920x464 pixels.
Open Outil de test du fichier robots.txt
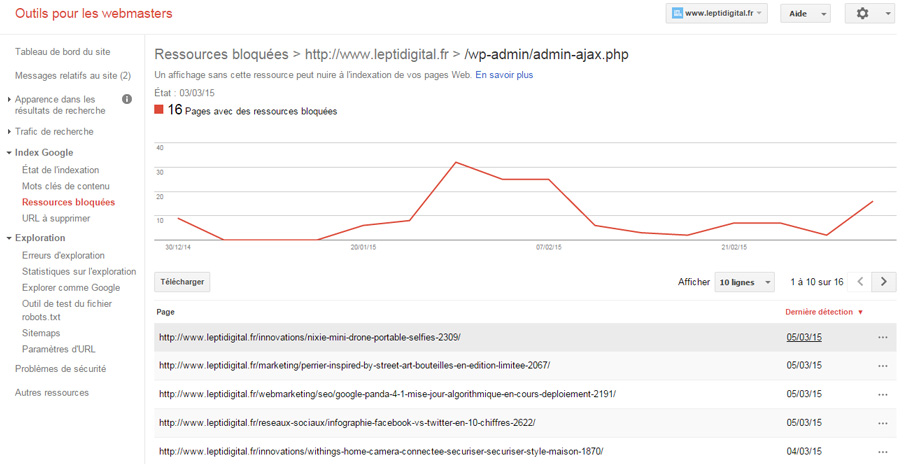tap(66, 310)
